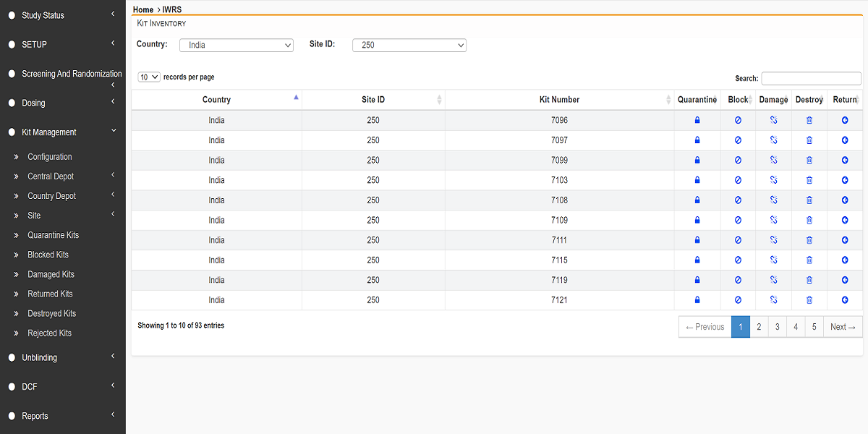
Task: Click the Search input field
Action: [811, 78]
